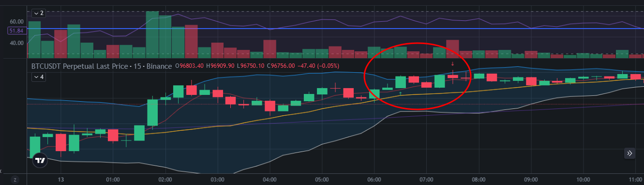
Task: Expand the upper pane's 2 indicators legend
Action: 38,13
